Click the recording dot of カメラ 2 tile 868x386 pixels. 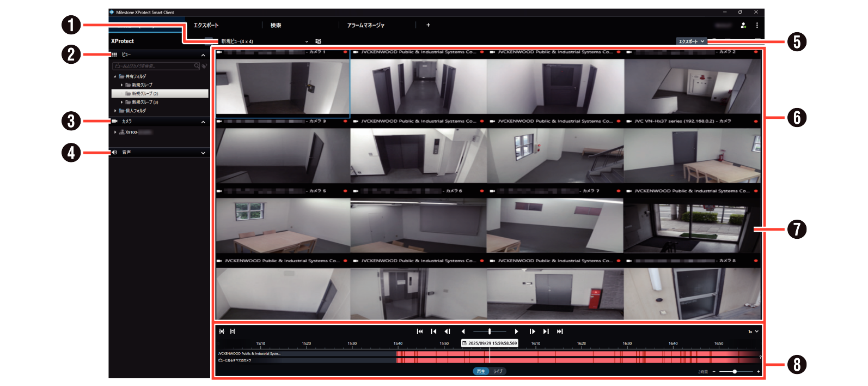[755, 52]
